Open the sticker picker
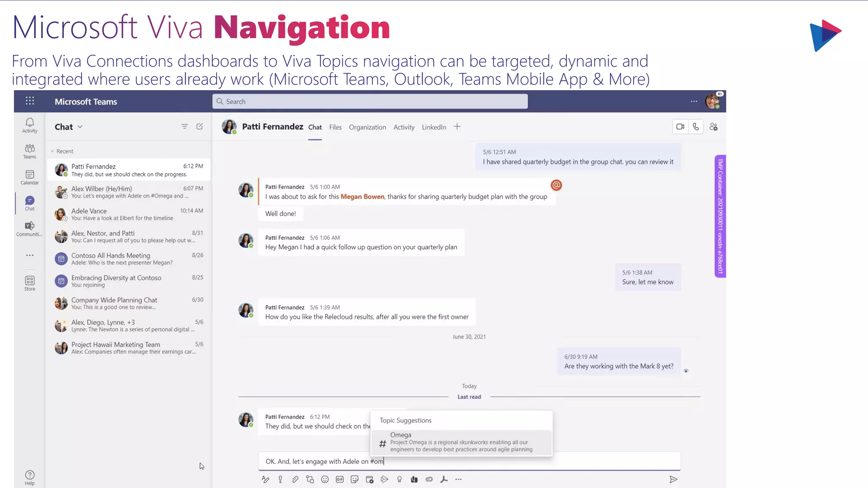The image size is (868, 488). 354,479
